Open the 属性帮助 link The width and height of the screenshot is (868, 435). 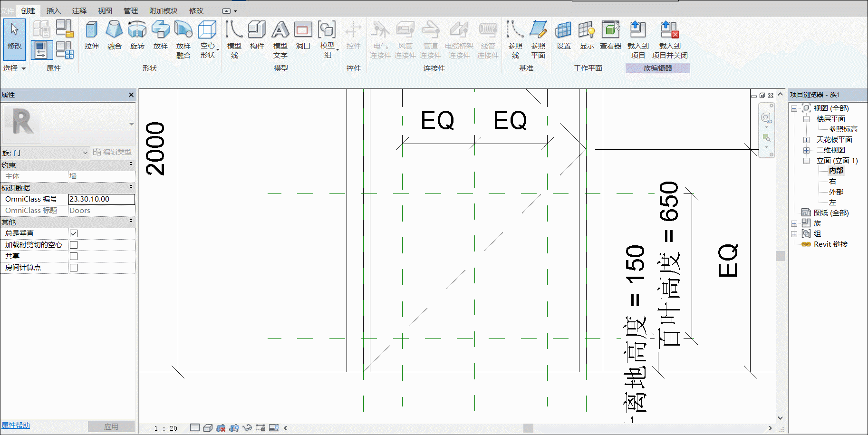(x=15, y=425)
